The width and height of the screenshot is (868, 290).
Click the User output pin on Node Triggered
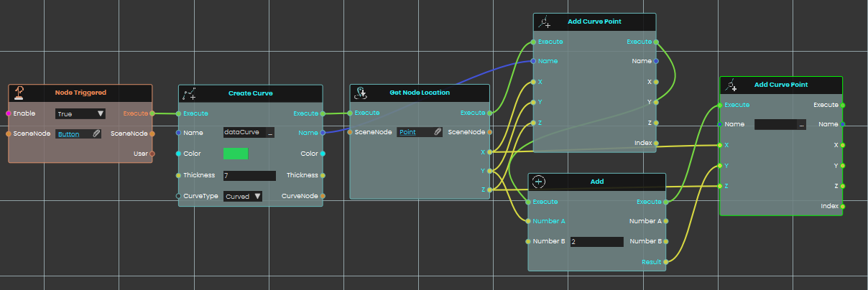pos(152,153)
